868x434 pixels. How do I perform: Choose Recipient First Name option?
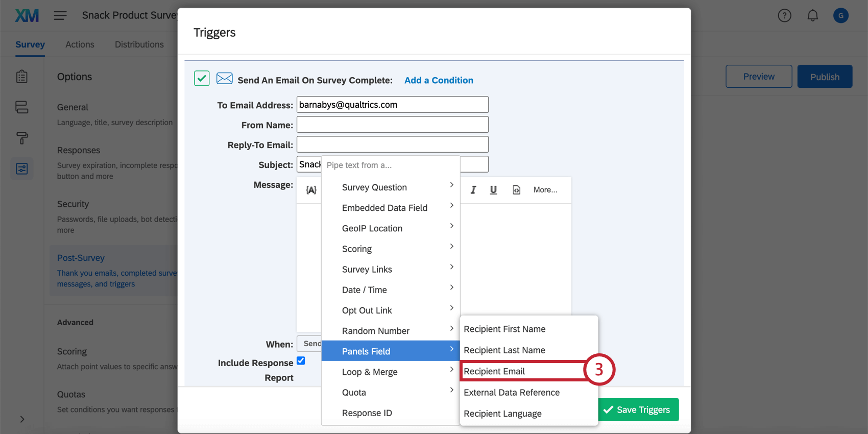click(504, 329)
